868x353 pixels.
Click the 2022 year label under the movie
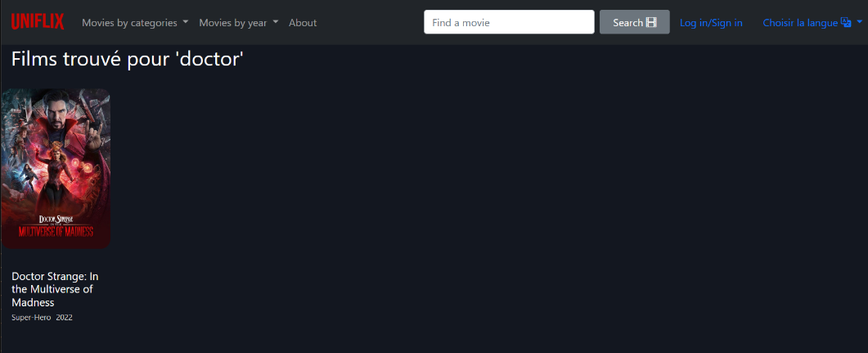point(65,317)
